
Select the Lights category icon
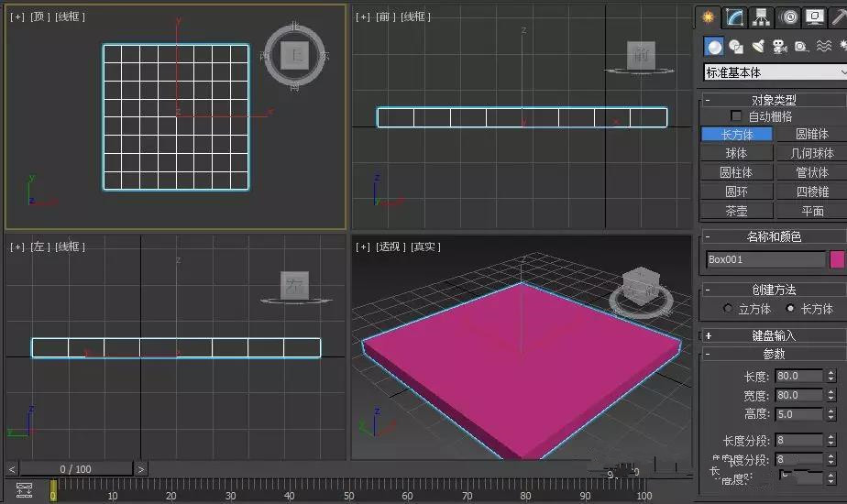(758, 47)
